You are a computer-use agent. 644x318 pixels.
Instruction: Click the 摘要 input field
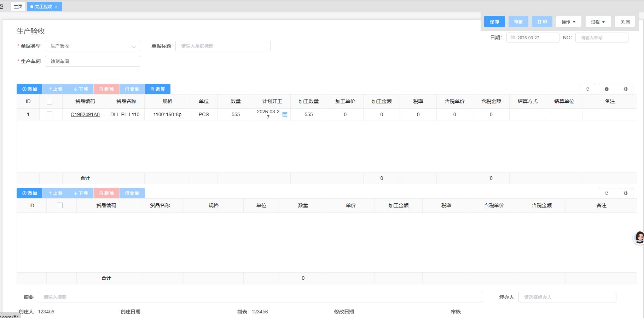point(260,297)
